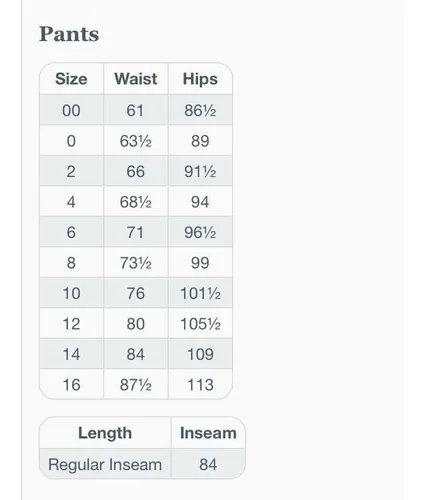Select the Size column header

(71, 79)
